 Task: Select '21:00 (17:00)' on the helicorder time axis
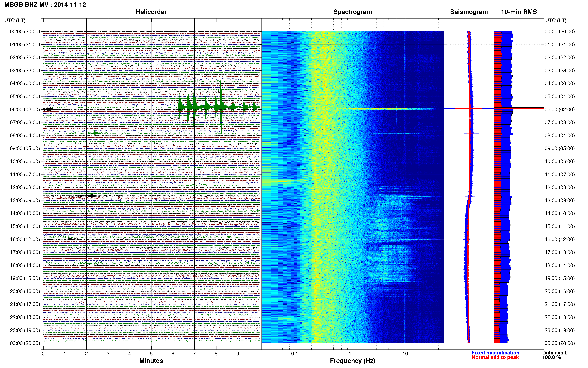coord(25,304)
